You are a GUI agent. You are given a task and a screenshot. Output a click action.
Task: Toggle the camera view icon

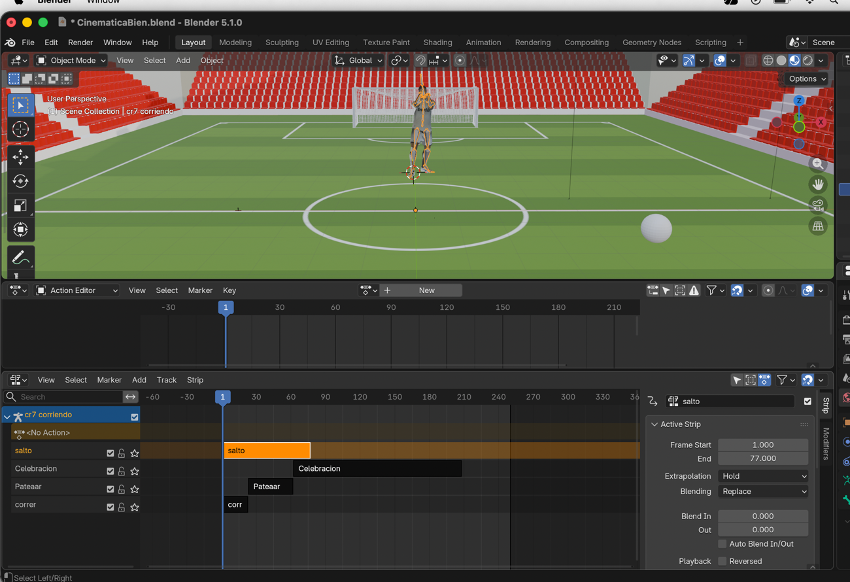[818, 206]
